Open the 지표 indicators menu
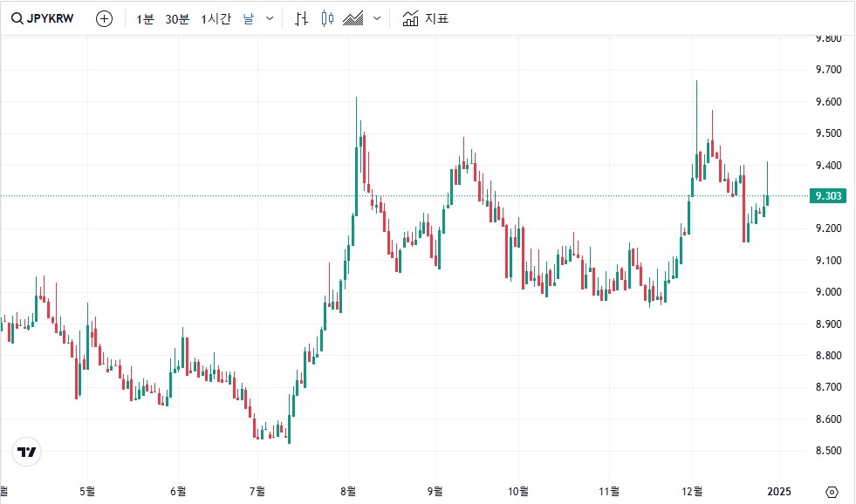 pyautogui.click(x=425, y=19)
